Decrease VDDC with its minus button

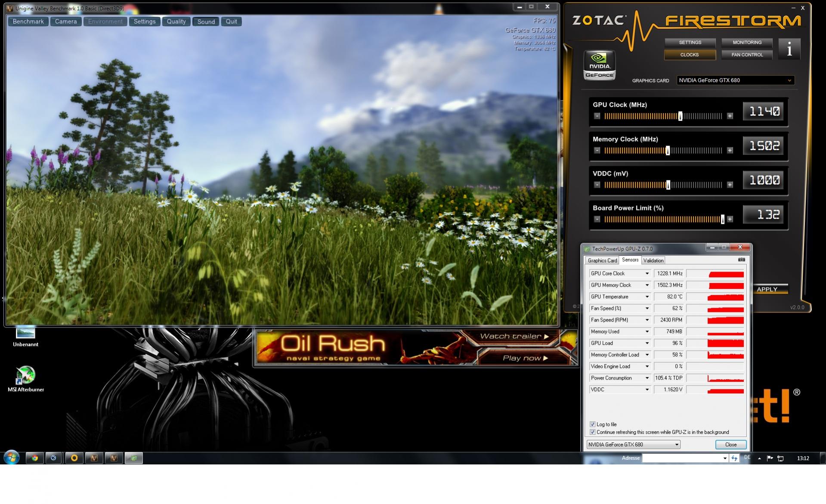point(597,185)
